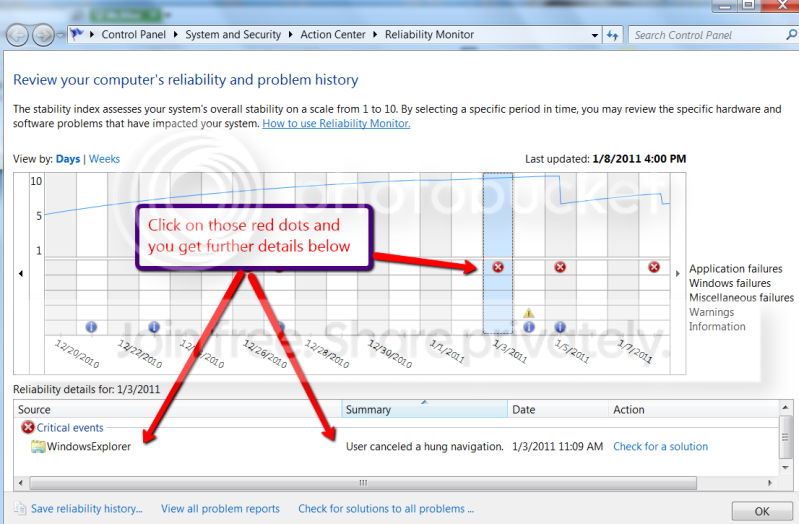
Task: Click 'User canceled a hung navigation.' summary
Action: click(424, 447)
